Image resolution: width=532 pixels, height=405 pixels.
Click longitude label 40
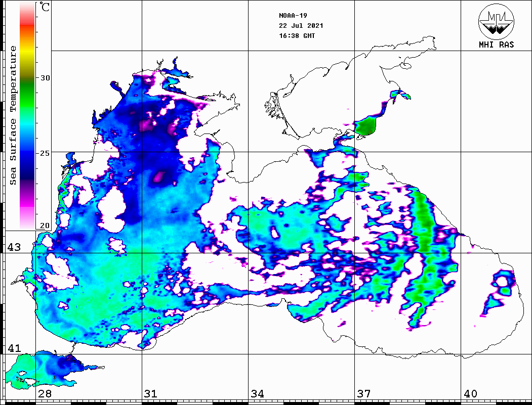[x=470, y=394]
